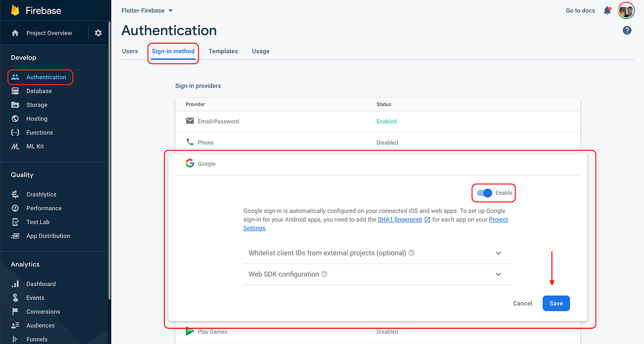Image resolution: width=644 pixels, height=344 pixels.
Task: Save the Google sign-in settings
Action: (x=555, y=303)
